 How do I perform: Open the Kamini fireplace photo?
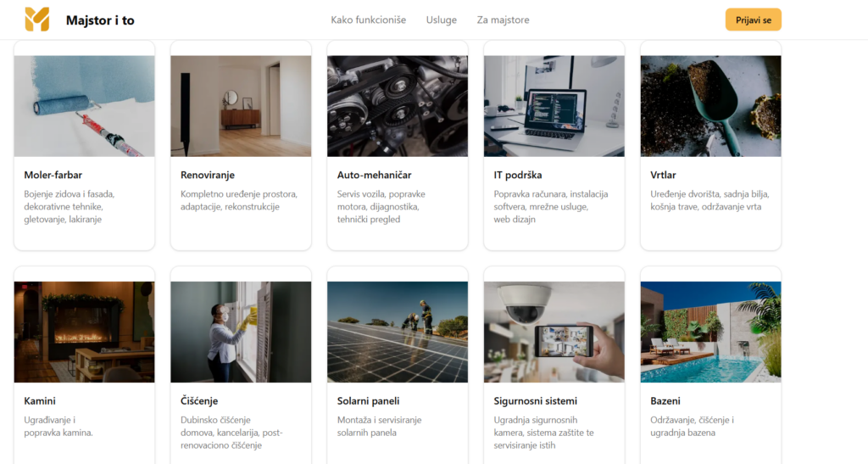click(x=85, y=332)
